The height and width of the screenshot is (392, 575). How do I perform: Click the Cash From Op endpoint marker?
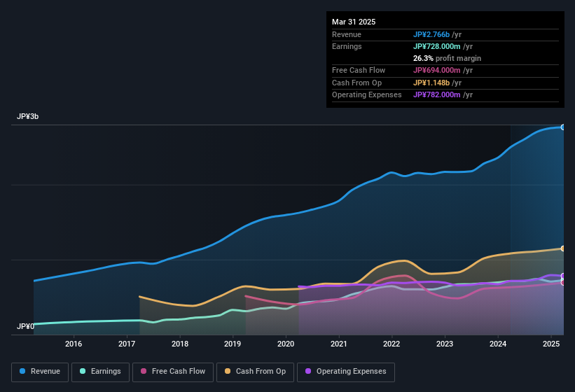[x=563, y=248]
